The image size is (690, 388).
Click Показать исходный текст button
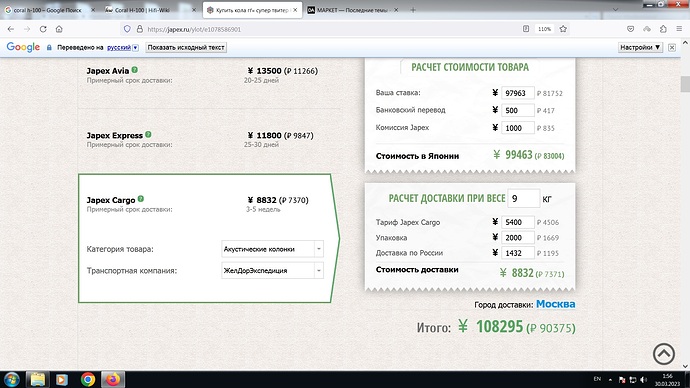pos(186,47)
